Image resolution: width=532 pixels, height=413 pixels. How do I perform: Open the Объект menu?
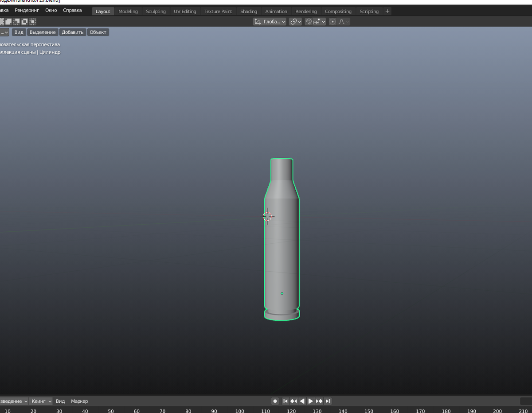click(x=98, y=32)
